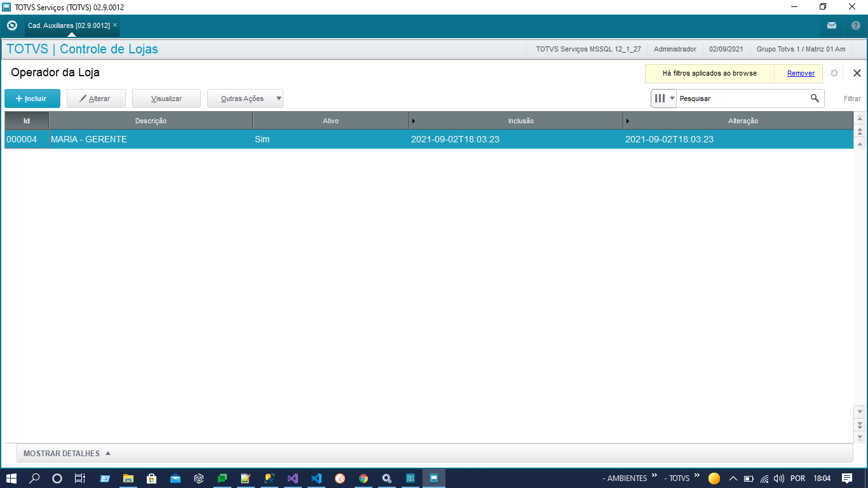
Task: Click Remover to clear applied filters
Action: [801, 73]
